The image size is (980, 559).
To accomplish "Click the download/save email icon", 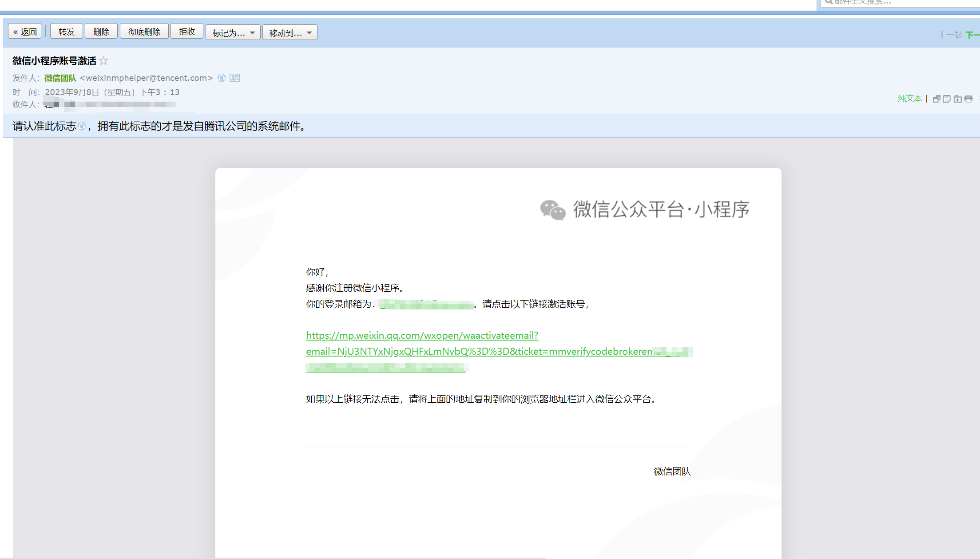I will click(x=957, y=99).
